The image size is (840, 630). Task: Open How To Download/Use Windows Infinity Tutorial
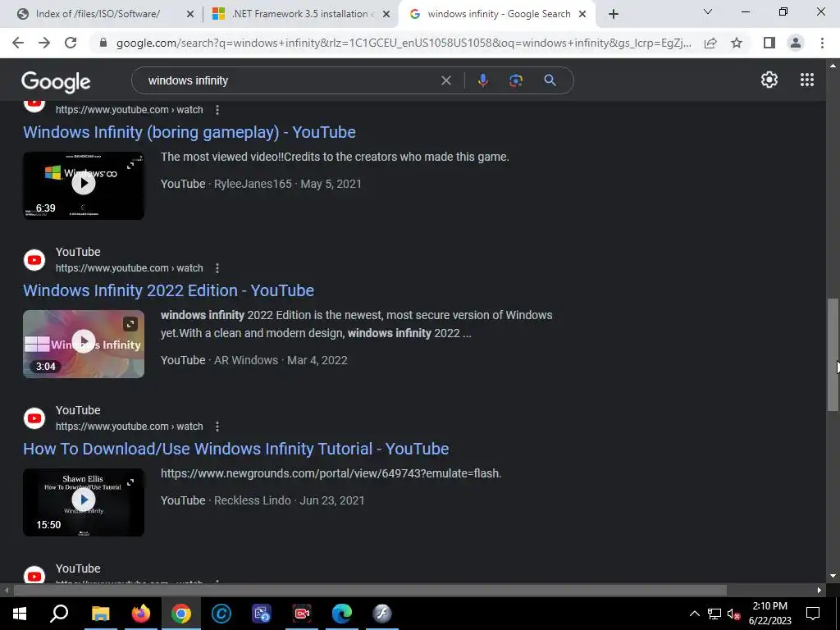(235, 449)
